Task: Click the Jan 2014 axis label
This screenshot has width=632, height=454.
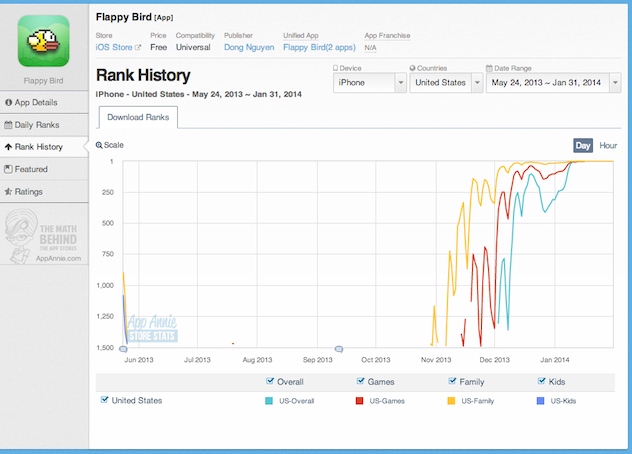Action: [555, 360]
